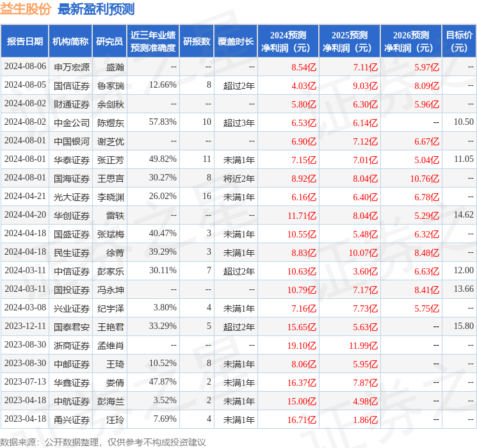Select the 财通证券 institution cell
477x448 pixels.
[72, 104]
